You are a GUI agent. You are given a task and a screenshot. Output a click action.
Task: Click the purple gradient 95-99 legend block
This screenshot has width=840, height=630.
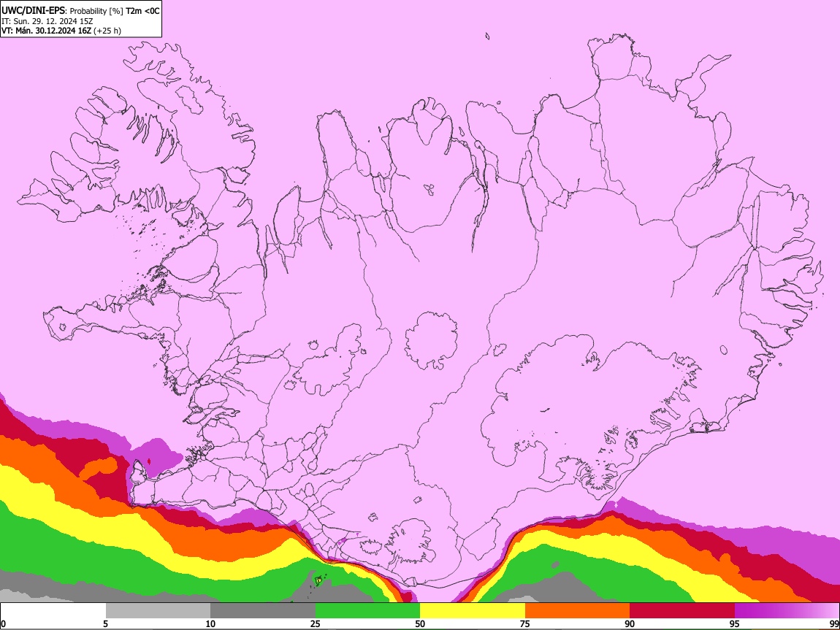[x=787, y=611]
